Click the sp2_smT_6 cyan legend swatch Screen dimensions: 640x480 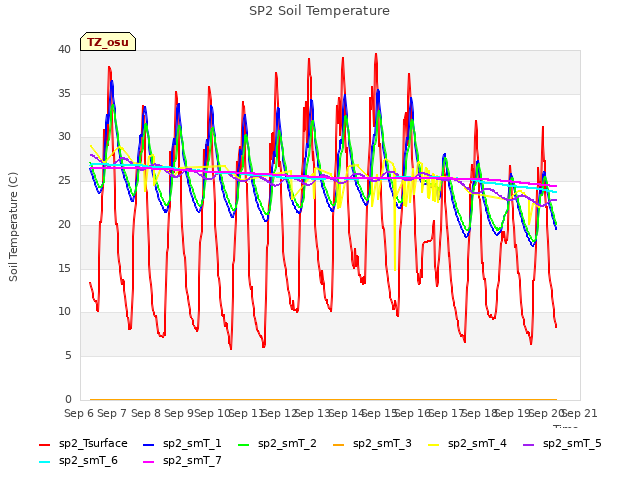[x=44, y=462]
